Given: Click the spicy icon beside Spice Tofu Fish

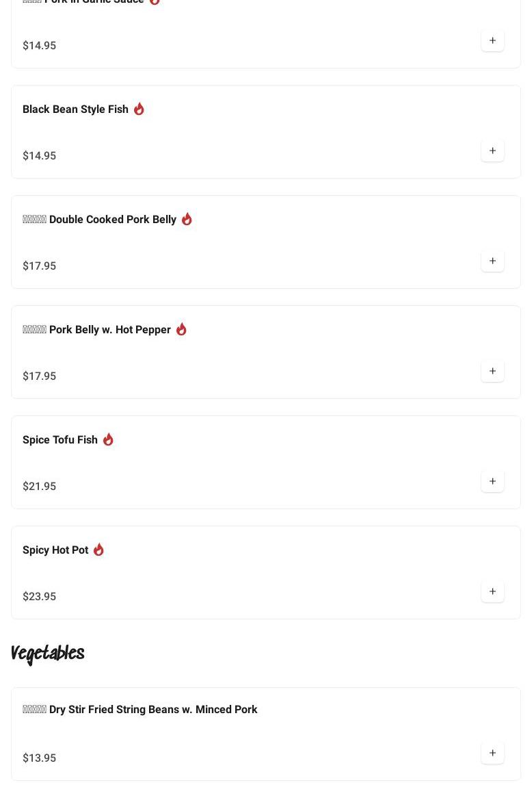Looking at the screenshot, I should coord(108,439).
